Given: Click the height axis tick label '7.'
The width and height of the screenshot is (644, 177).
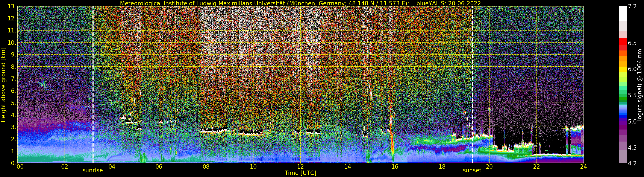Looking at the screenshot, I should click(x=13, y=79).
